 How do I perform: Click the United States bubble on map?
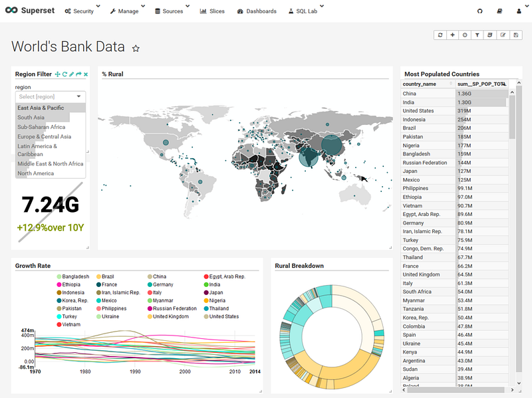(166, 142)
